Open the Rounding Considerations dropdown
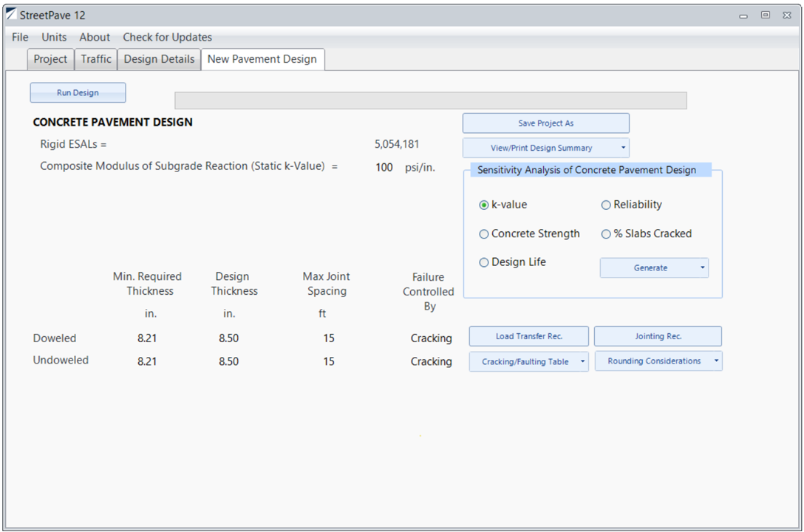This screenshot has height=532, width=804. (715, 361)
